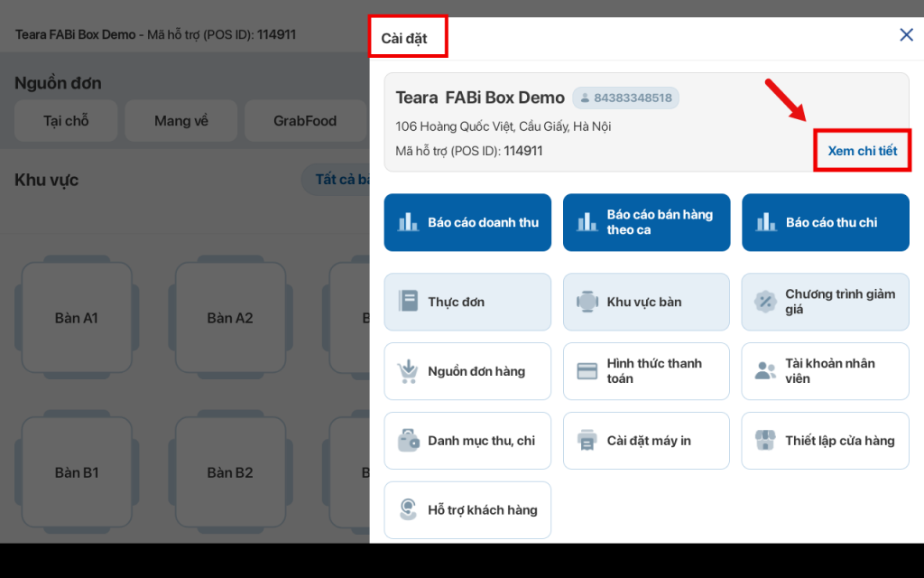This screenshot has width=924, height=578.
Task: Select the Tại chỗ order source tab
Action: pos(66,121)
